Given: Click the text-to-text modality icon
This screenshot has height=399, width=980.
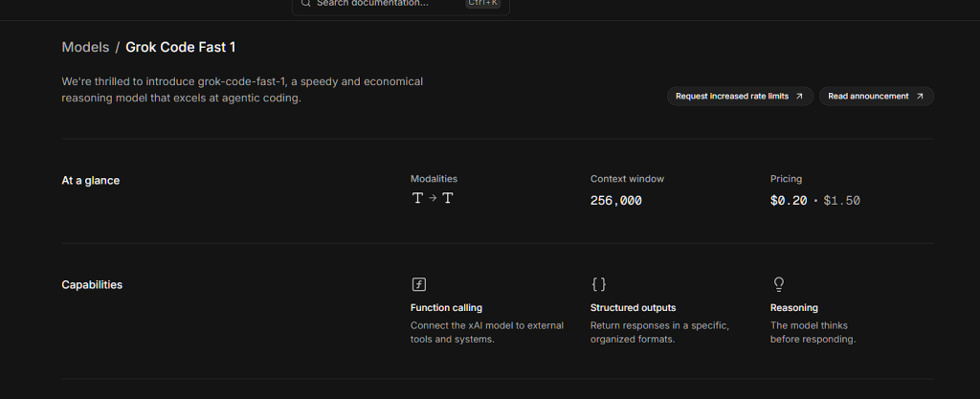Looking at the screenshot, I should click(433, 198).
